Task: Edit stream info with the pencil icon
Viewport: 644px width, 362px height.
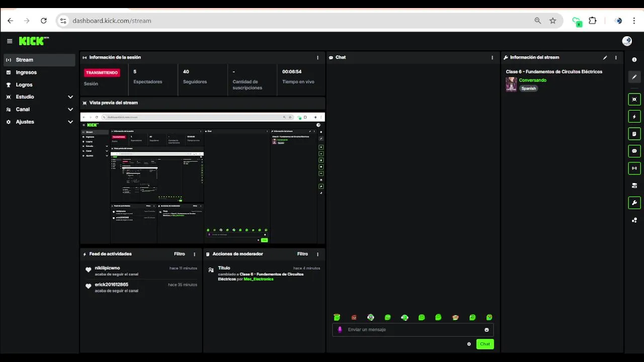Action: (x=605, y=57)
